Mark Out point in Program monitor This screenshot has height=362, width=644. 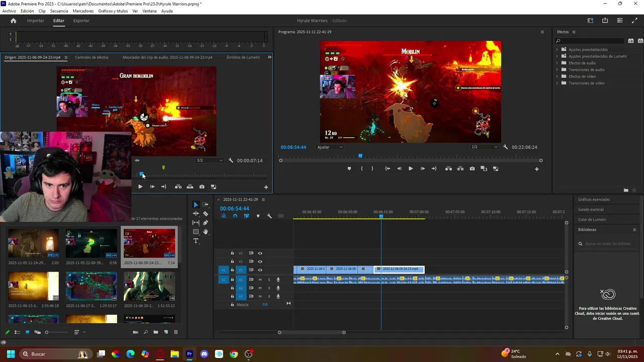pyautogui.click(x=372, y=169)
